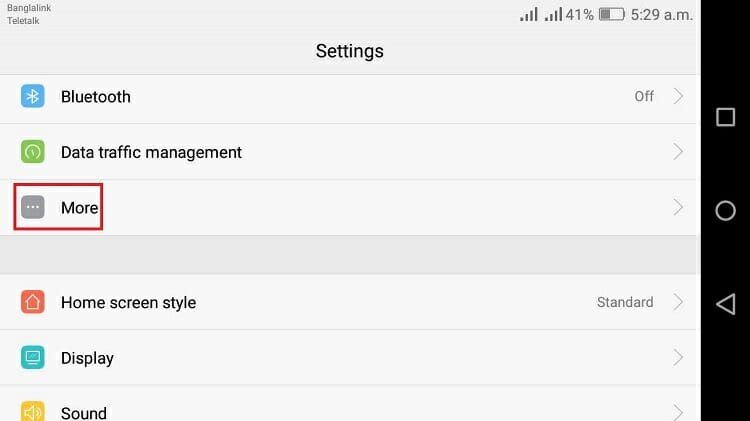Tap the teal Display icon

point(33,357)
